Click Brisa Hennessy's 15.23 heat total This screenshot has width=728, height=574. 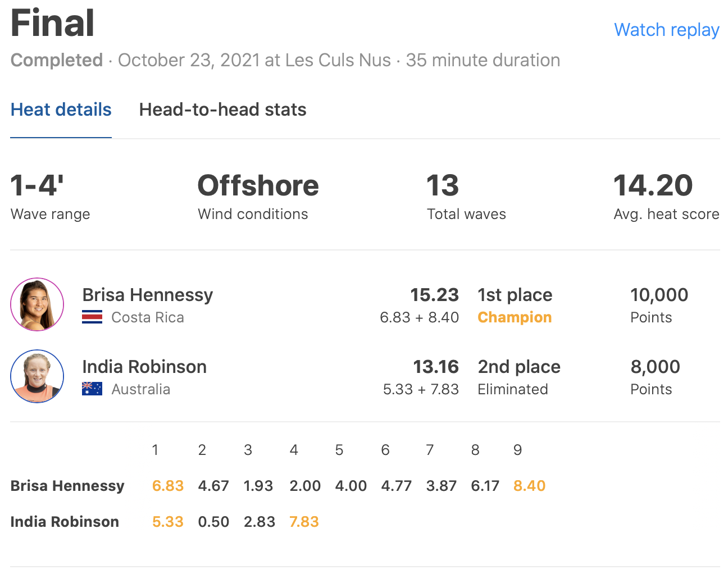click(x=434, y=295)
